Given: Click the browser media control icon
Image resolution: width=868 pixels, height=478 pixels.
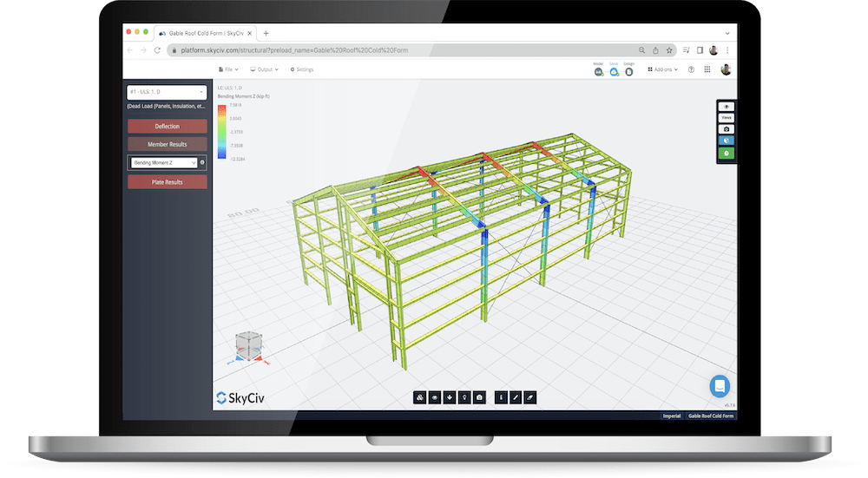Looking at the screenshot, I should click(x=687, y=50).
